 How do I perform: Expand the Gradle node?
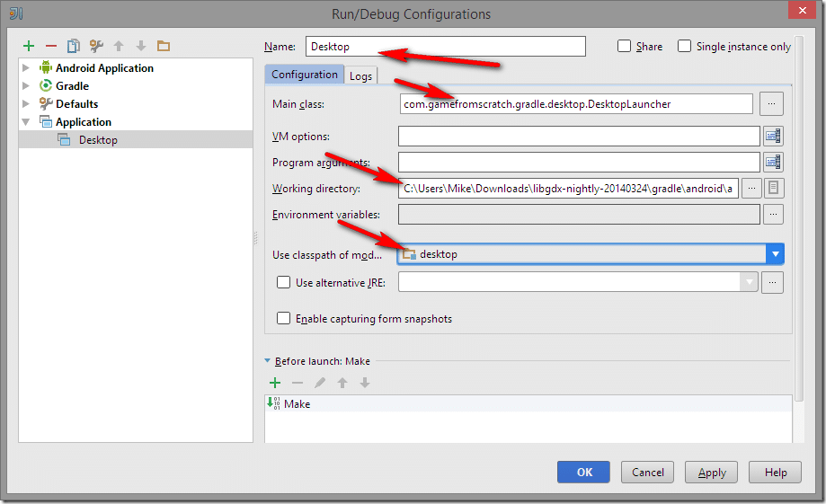point(26,86)
